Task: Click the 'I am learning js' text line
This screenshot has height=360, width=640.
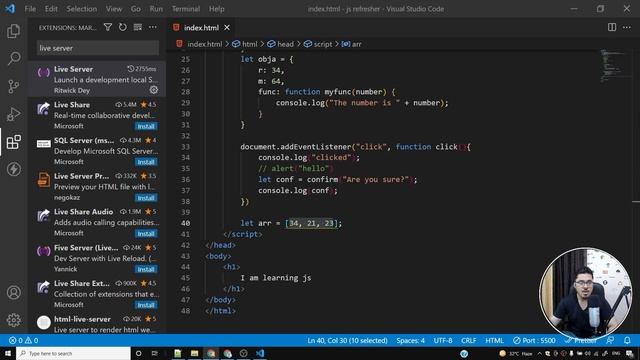Action: point(276,278)
